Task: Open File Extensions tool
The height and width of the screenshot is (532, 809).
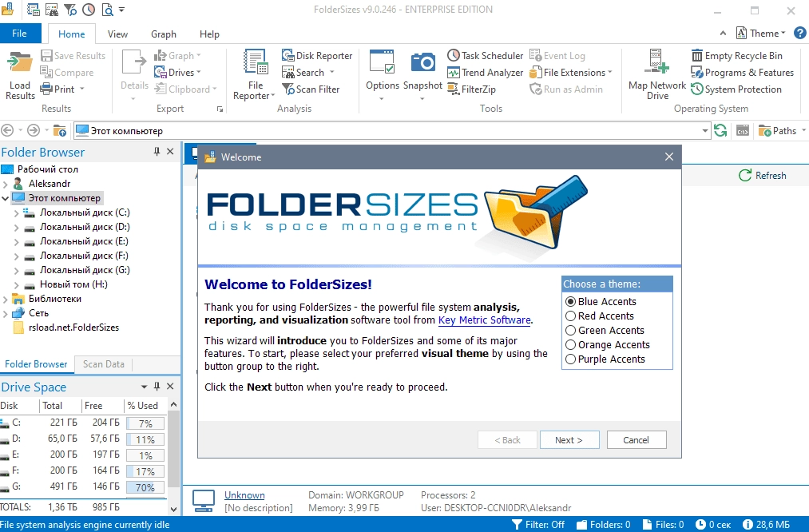Action: click(x=571, y=73)
